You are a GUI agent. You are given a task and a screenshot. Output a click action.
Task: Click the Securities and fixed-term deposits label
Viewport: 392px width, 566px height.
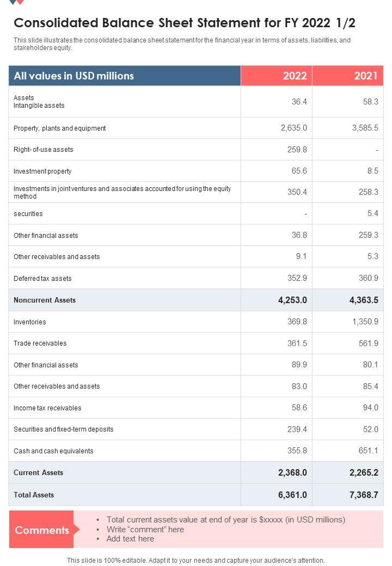(x=64, y=429)
